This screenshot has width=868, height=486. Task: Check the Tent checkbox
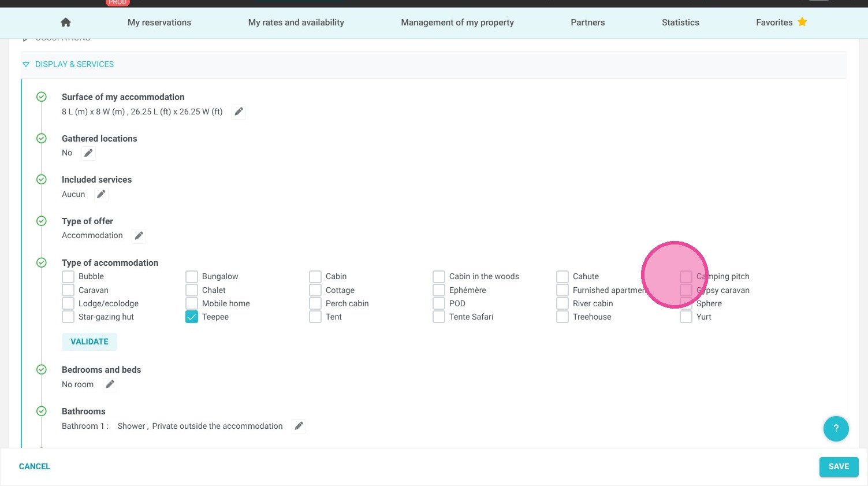click(315, 317)
